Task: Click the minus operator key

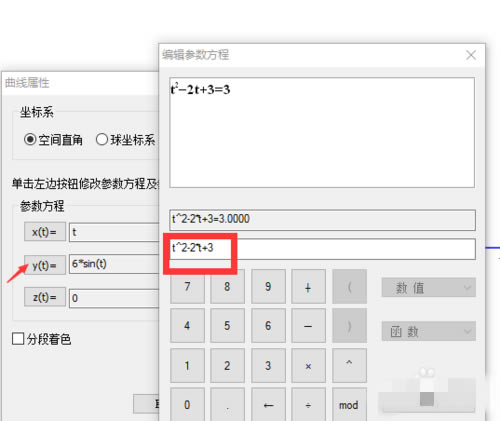Action: click(308, 325)
